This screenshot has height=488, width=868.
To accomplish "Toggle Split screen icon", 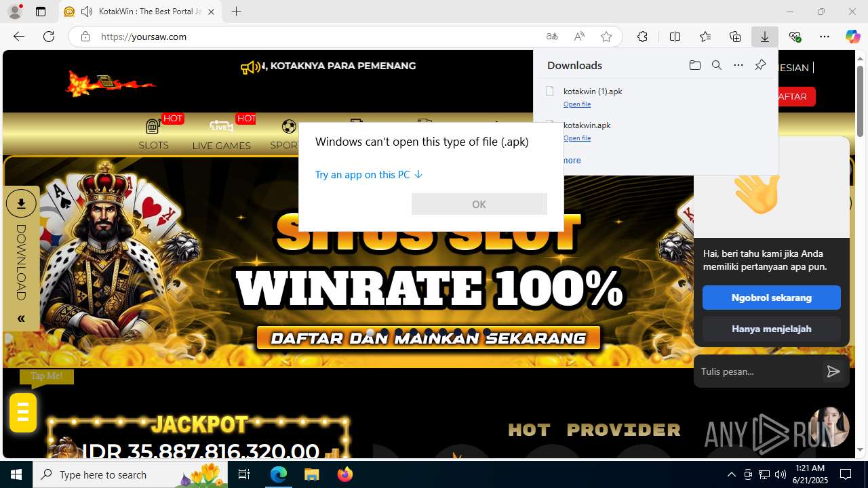I will (x=675, y=37).
